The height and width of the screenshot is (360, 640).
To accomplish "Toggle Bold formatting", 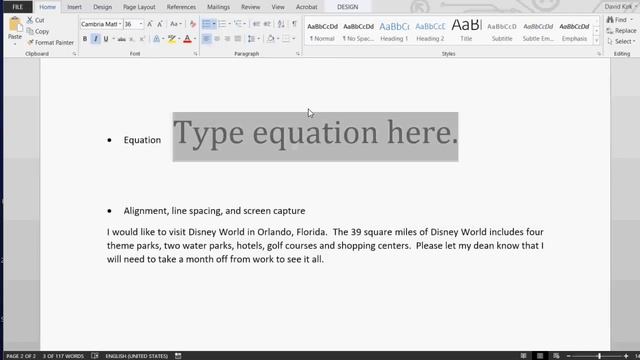I will click(85, 39).
